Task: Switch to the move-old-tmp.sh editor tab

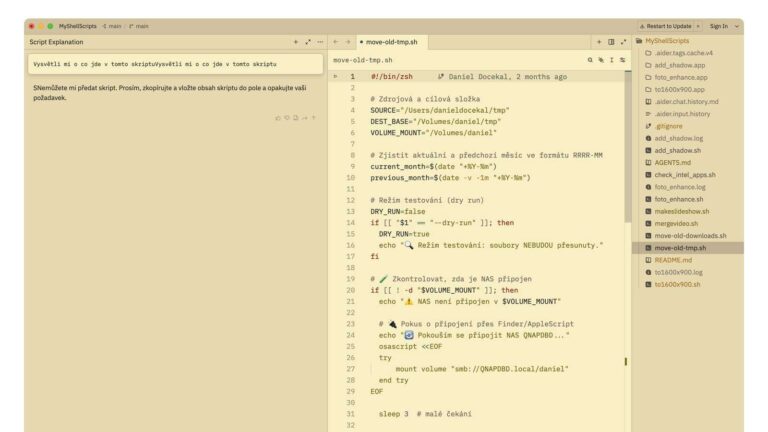Action: tap(392, 42)
